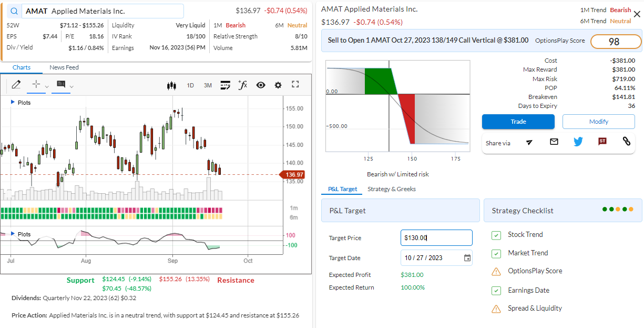Image resolution: width=644 pixels, height=328 pixels.
Task: Click the OptionsPlay Score warning icon
Action: tap(496, 272)
